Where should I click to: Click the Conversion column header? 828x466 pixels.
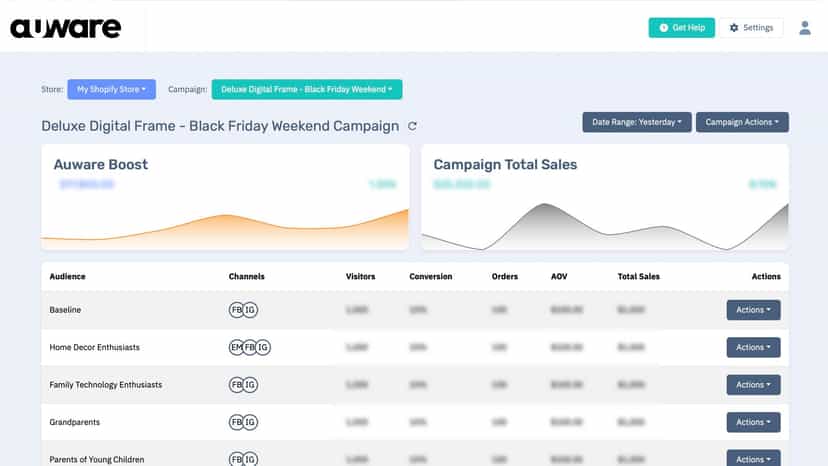tap(430, 276)
